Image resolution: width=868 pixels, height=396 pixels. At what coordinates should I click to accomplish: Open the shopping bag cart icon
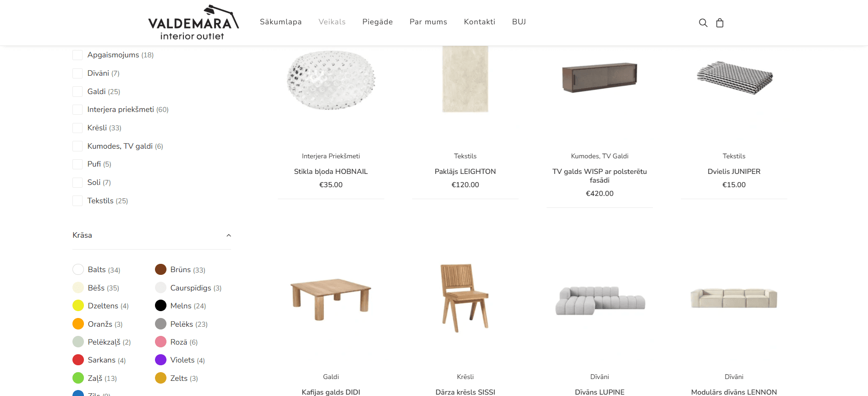[x=720, y=22]
